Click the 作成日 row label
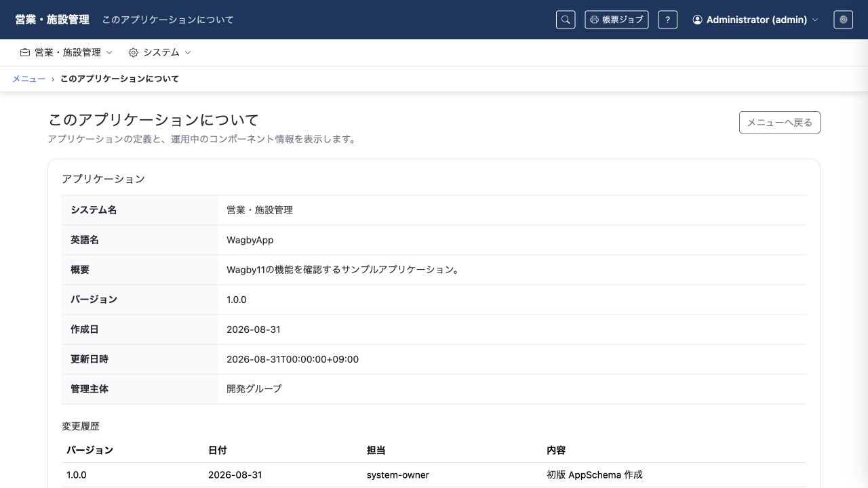868x488 pixels. 85,329
